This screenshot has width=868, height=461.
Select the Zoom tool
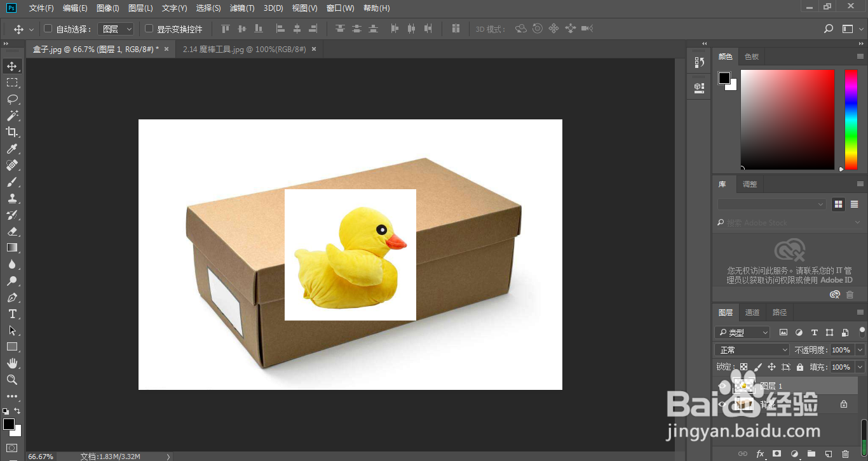12,380
